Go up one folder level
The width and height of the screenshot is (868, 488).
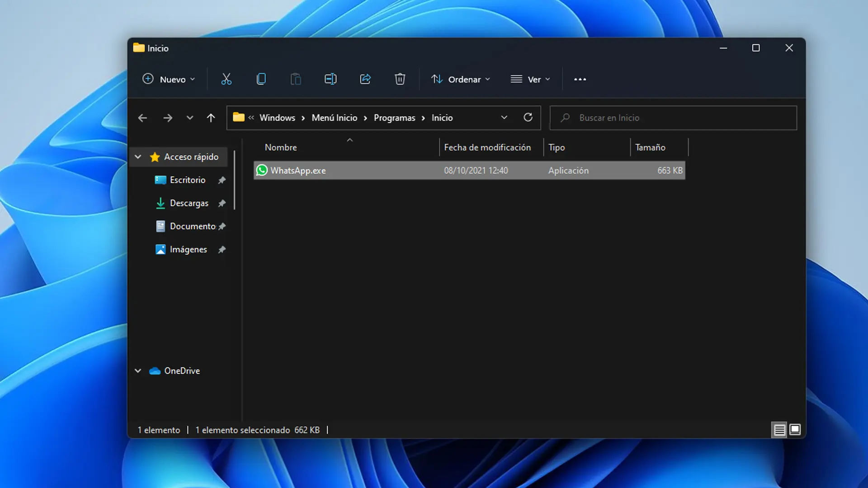point(211,118)
